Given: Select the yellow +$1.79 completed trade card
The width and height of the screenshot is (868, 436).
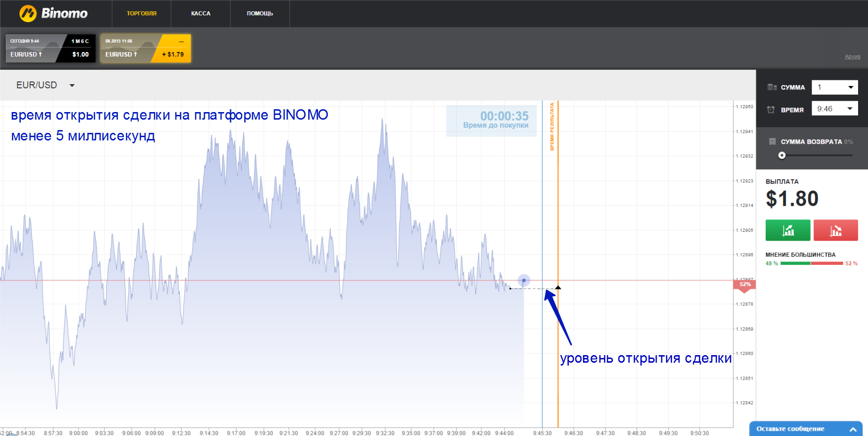Looking at the screenshot, I should (145, 48).
